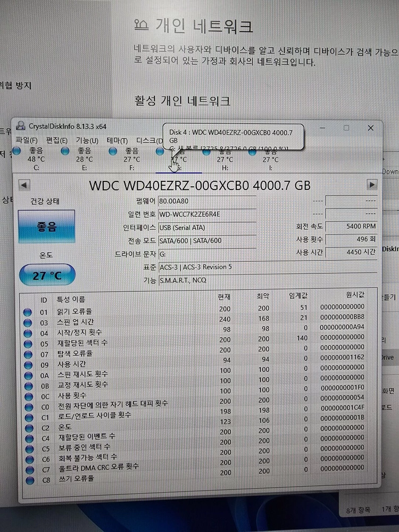Screen dimensions: 399x532
Task: Click the attribute name 쓰기 오류율
Action: (76, 478)
